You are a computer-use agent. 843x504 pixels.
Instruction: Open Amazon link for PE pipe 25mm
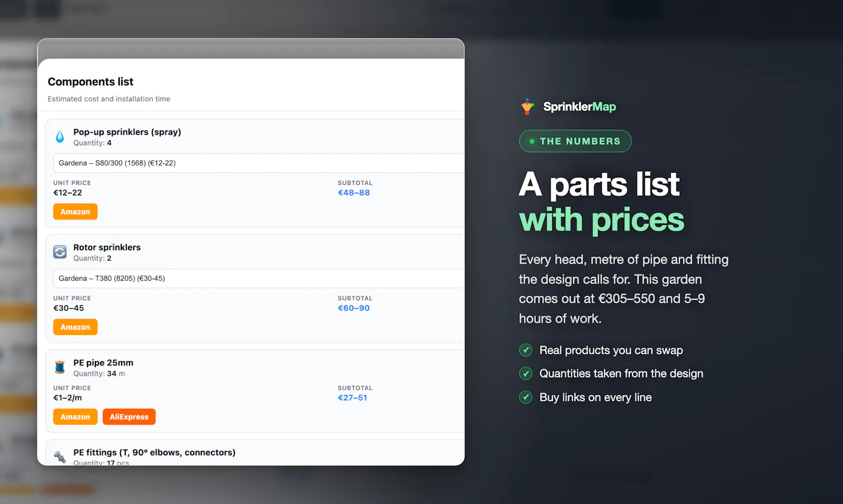(75, 417)
